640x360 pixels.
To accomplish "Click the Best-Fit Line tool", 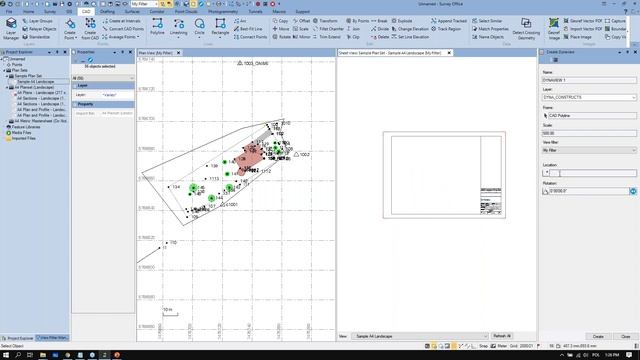I will click(x=248, y=29).
